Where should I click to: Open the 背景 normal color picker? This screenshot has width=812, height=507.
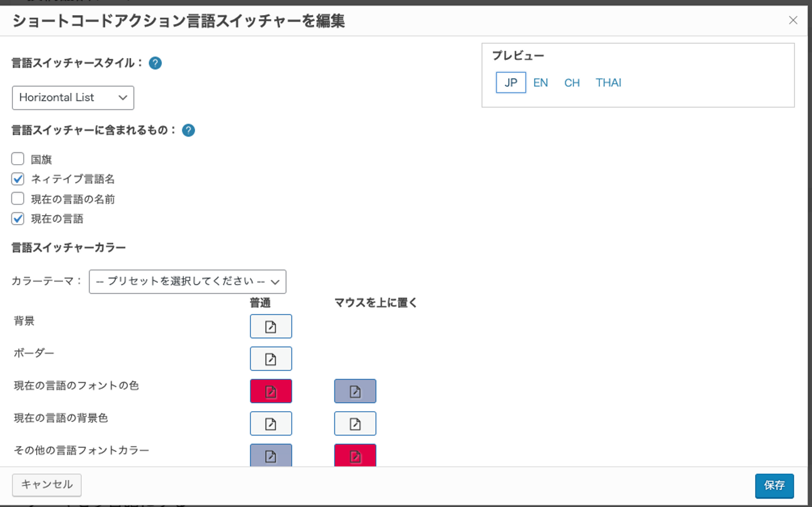pyautogui.click(x=271, y=327)
